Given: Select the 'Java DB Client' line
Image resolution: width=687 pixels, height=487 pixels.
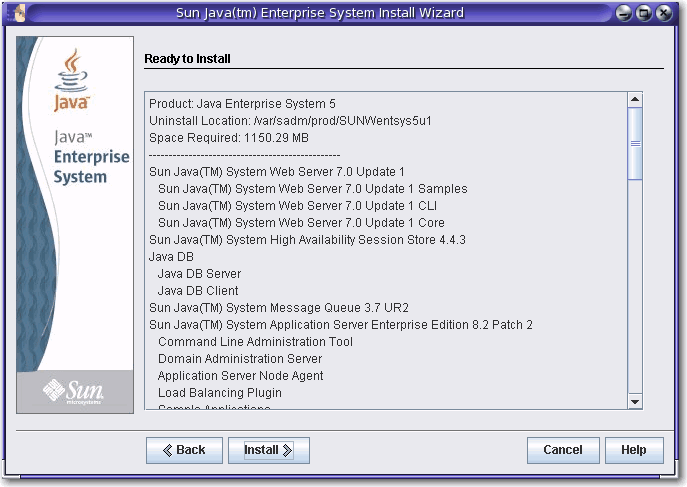Looking at the screenshot, I should point(198,291).
